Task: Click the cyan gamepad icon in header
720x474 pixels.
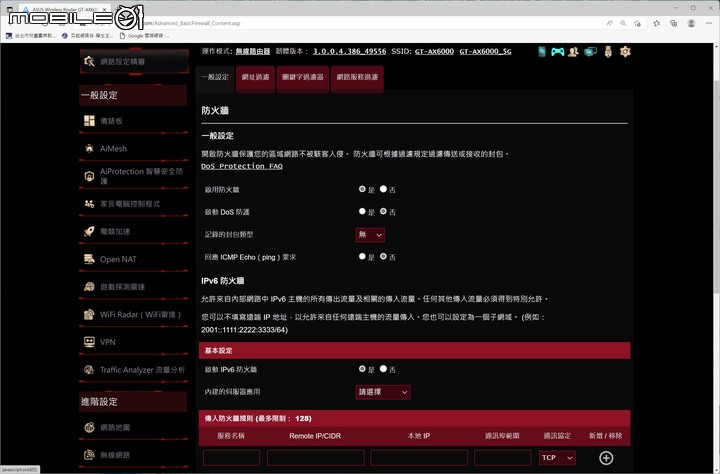Action: click(557, 51)
